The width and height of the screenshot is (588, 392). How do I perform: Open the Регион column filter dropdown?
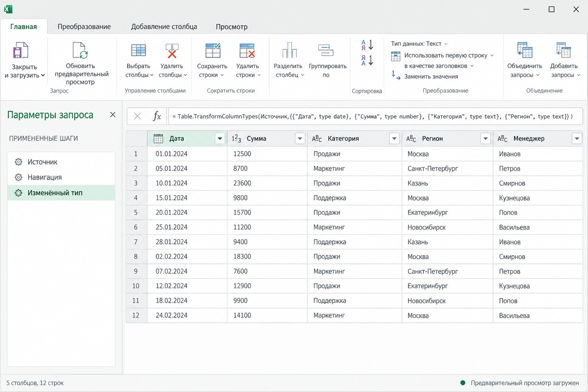[x=485, y=139]
